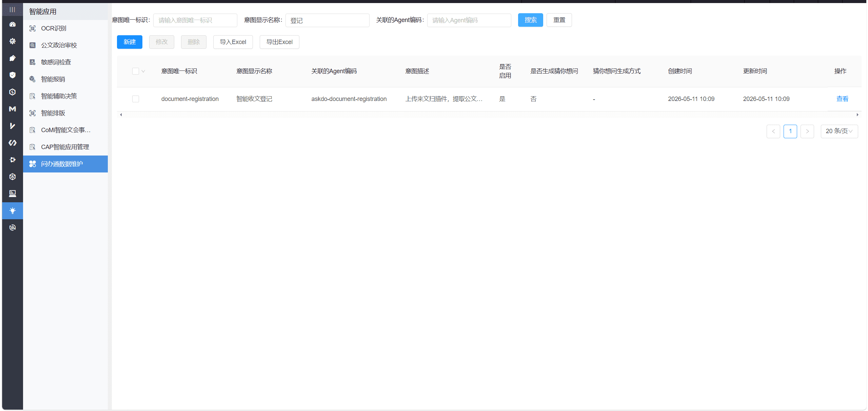Viewport: 868px width, 411px height.
Task: Go to next page arrow
Action: (807, 131)
